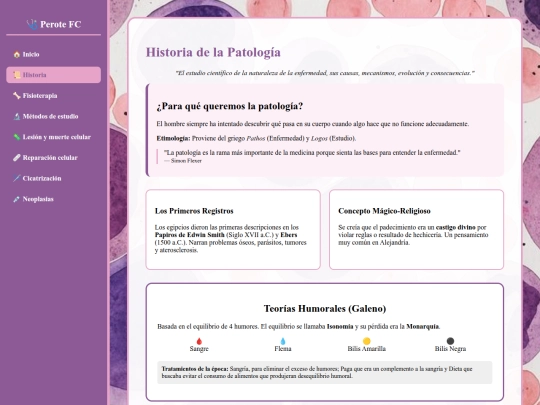
Task: Click the Perote FC site title
Action: tap(61, 24)
